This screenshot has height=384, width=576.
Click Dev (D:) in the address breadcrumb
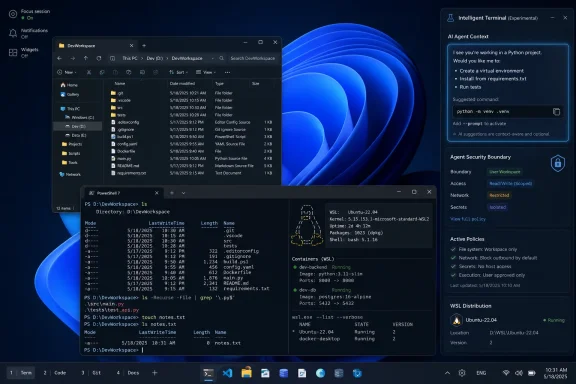(155, 58)
